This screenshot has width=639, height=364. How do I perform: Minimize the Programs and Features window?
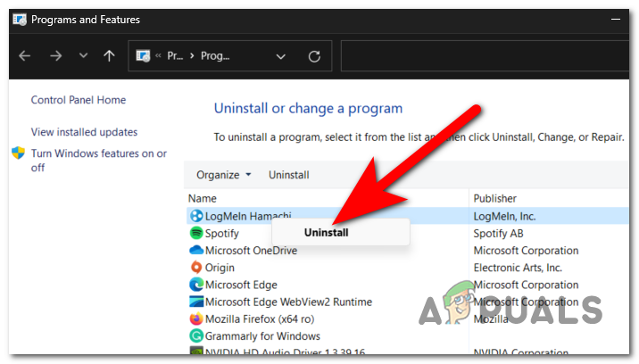click(x=616, y=19)
